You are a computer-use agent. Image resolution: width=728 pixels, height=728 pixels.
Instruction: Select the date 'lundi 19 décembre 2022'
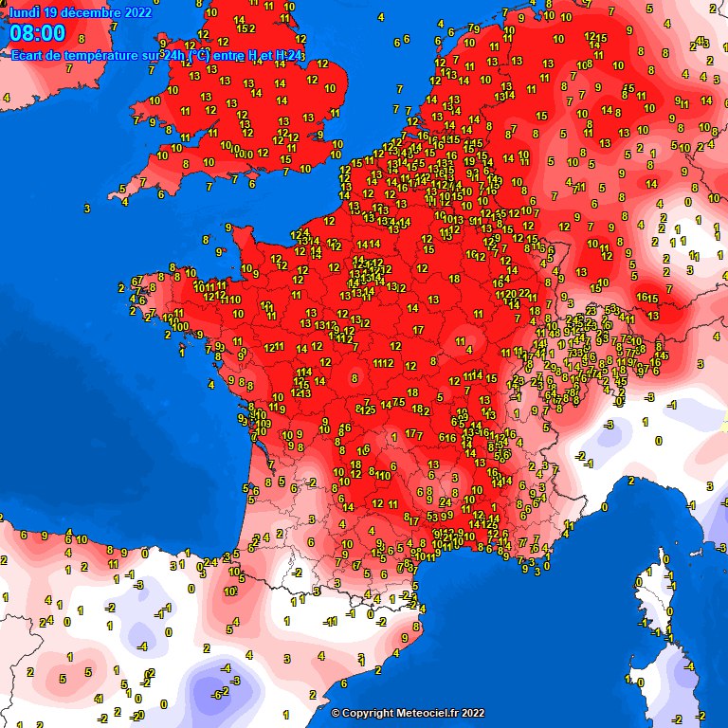pos(80,12)
